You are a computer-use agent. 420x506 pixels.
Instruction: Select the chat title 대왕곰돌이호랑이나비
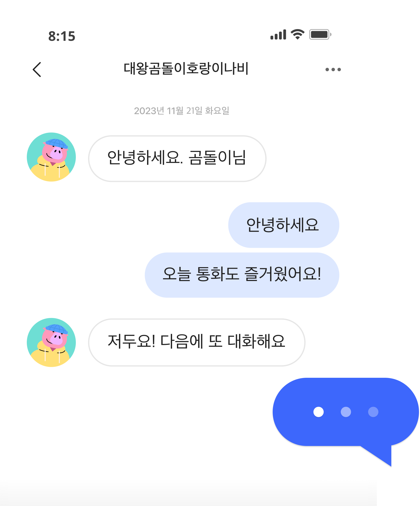tap(186, 69)
